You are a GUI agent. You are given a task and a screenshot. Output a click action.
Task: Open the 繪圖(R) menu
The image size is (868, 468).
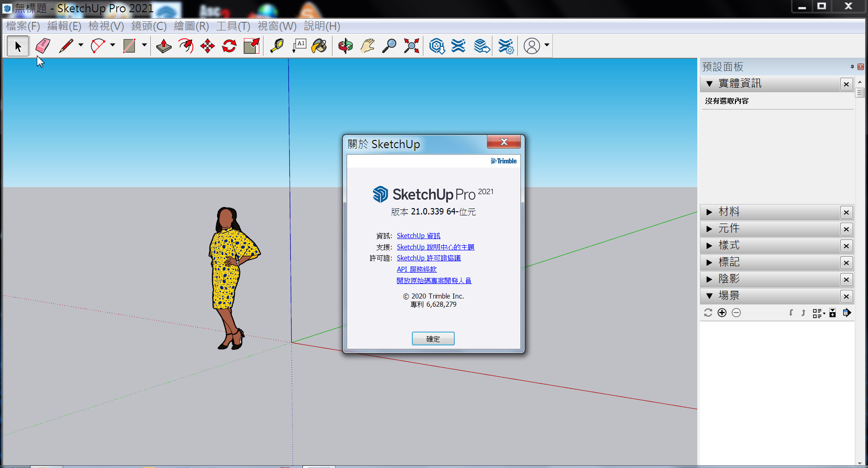pos(192,26)
